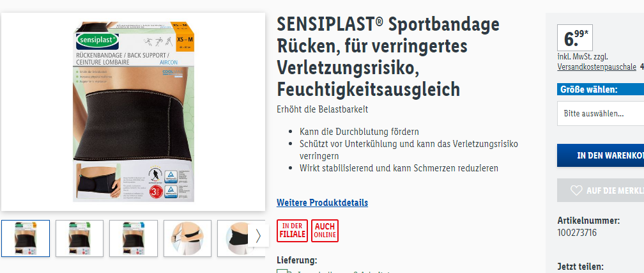Click the 6.99 price box
Viewport: 644px width, 273px height.
(575, 38)
